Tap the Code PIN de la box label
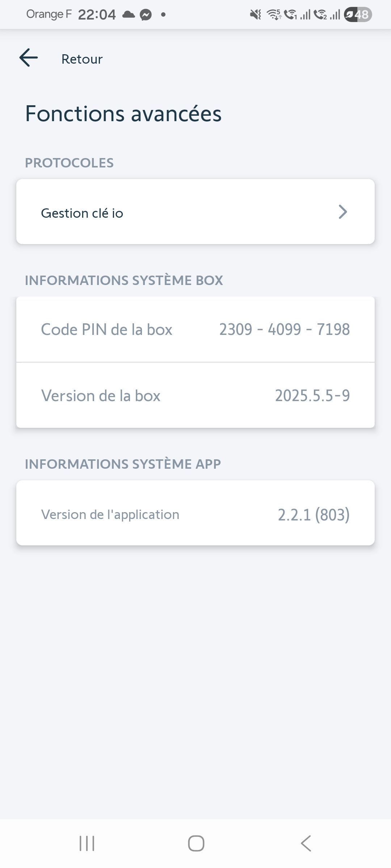391x868 pixels. pyautogui.click(x=106, y=329)
